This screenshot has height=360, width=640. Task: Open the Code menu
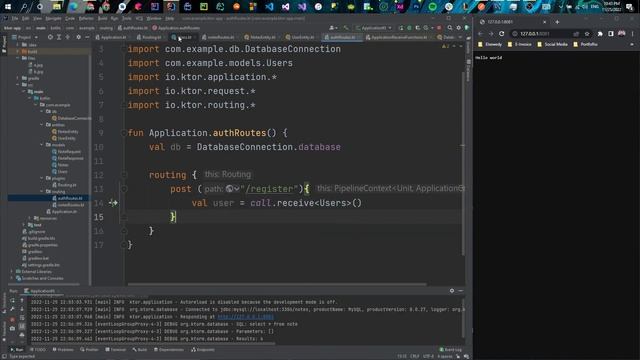(70, 18)
